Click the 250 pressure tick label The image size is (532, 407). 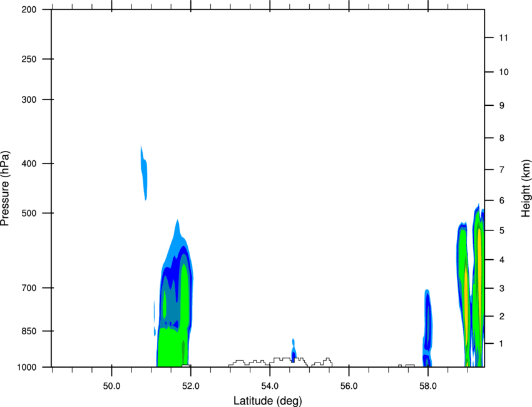pyautogui.click(x=29, y=59)
